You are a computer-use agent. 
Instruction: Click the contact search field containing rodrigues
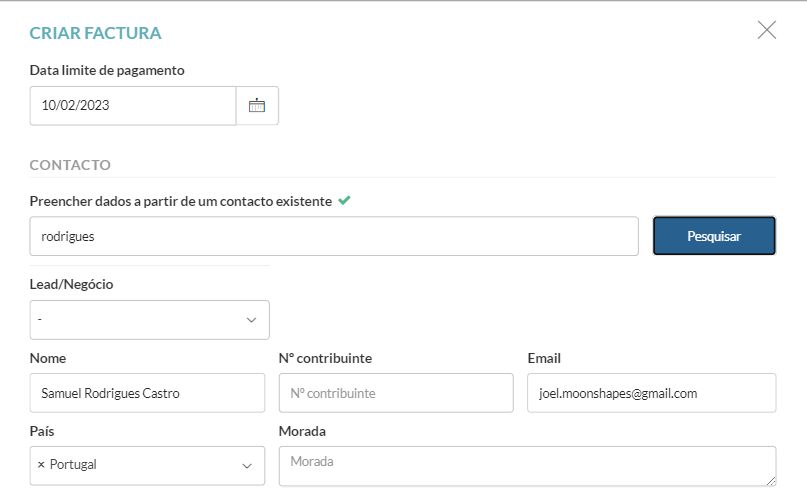(334, 236)
